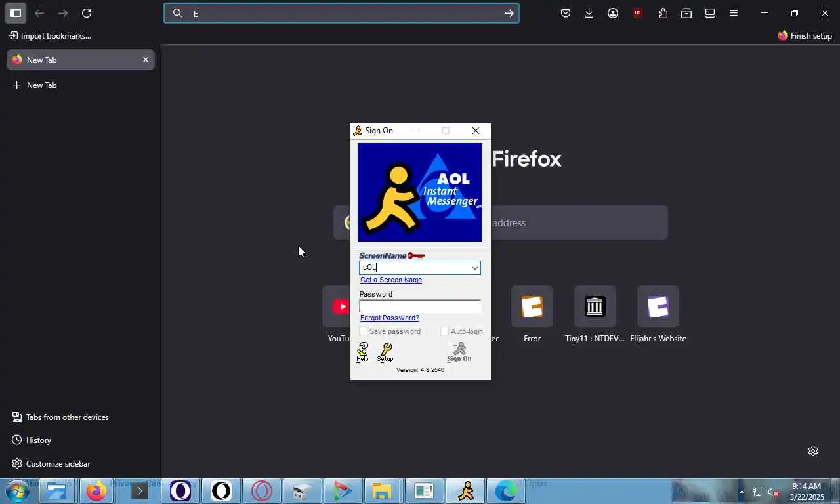The image size is (840, 504).
Task: Reload the current Firefox page
Action: [x=87, y=13]
